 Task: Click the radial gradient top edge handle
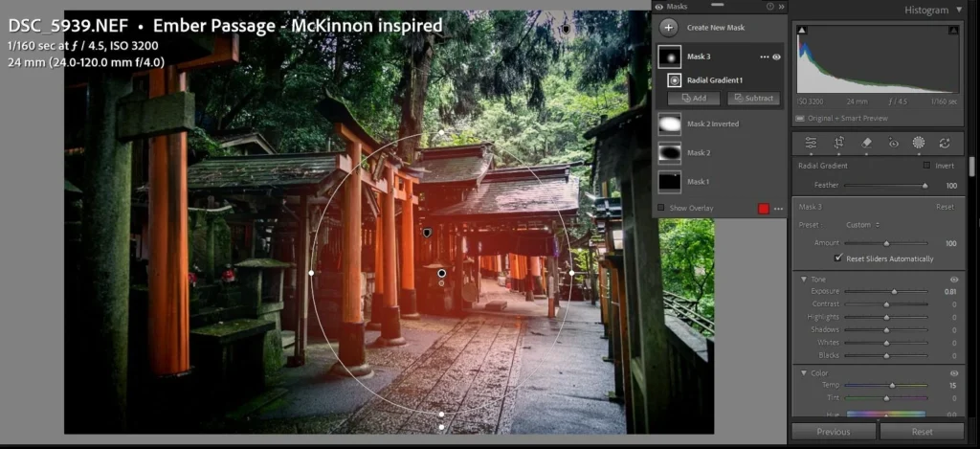tap(442, 132)
